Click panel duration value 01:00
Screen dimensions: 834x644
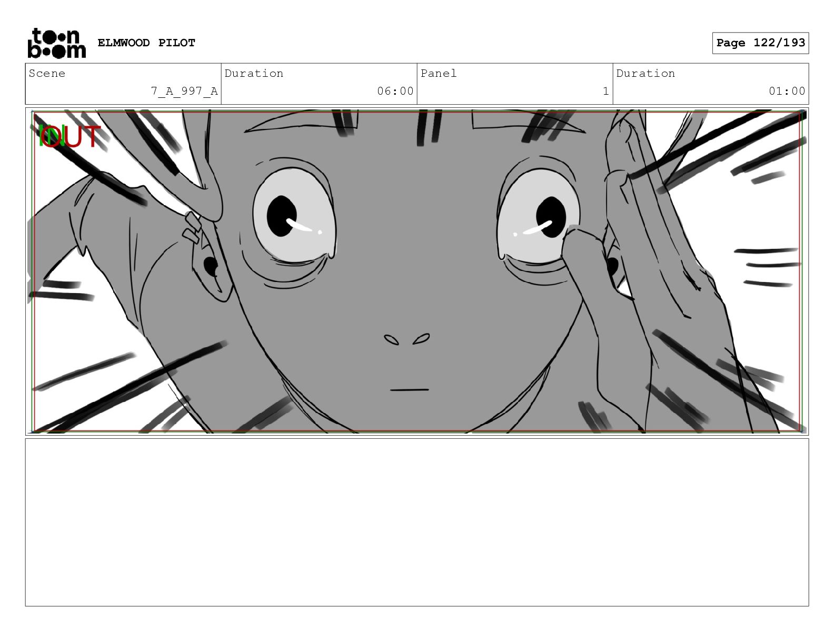pyautogui.click(x=787, y=91)
